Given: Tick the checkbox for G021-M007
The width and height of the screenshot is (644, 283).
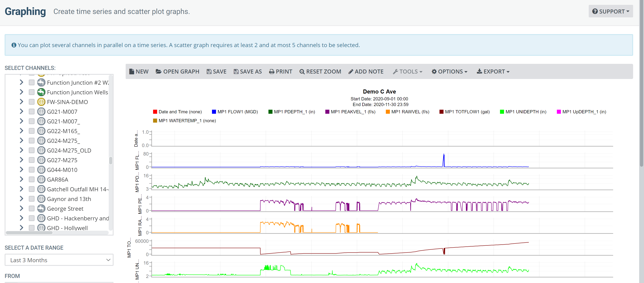Looking at the screenshot, I should pos(32,112).
